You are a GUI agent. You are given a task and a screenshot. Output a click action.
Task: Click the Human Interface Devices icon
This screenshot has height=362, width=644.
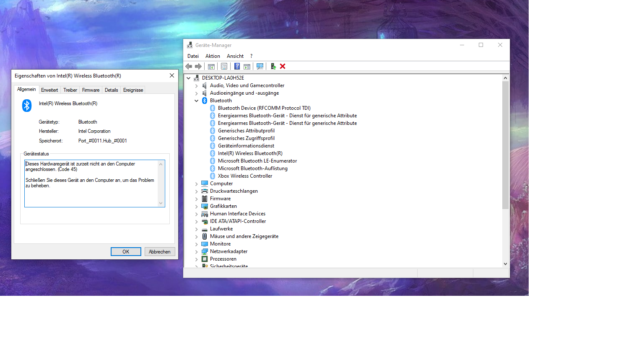click(x=205, y=214)
